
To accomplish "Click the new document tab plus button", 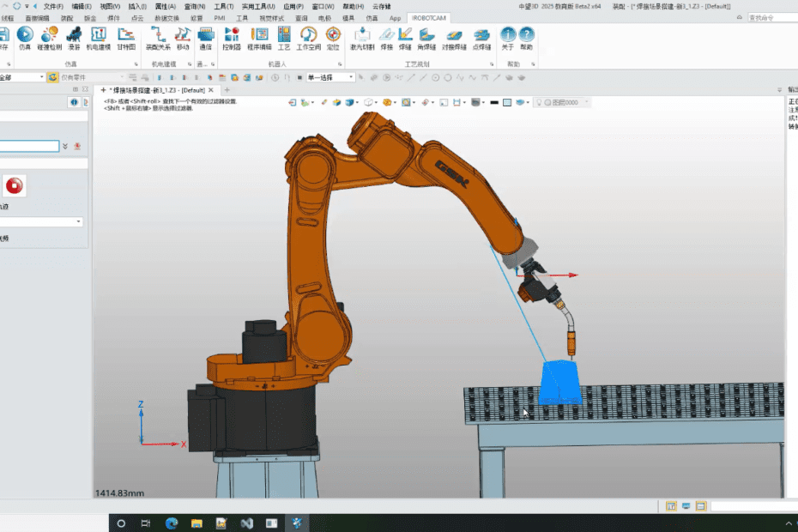I will click(x=227, y=89).
